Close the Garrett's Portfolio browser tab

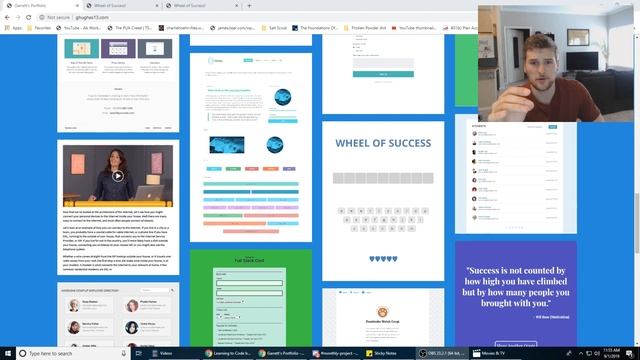pyautogui.click(x=78, y=6)
